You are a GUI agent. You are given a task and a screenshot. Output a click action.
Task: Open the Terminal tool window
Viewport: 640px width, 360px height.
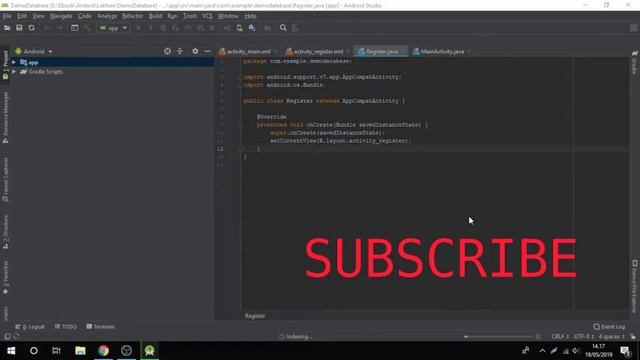tap(100, 327)
